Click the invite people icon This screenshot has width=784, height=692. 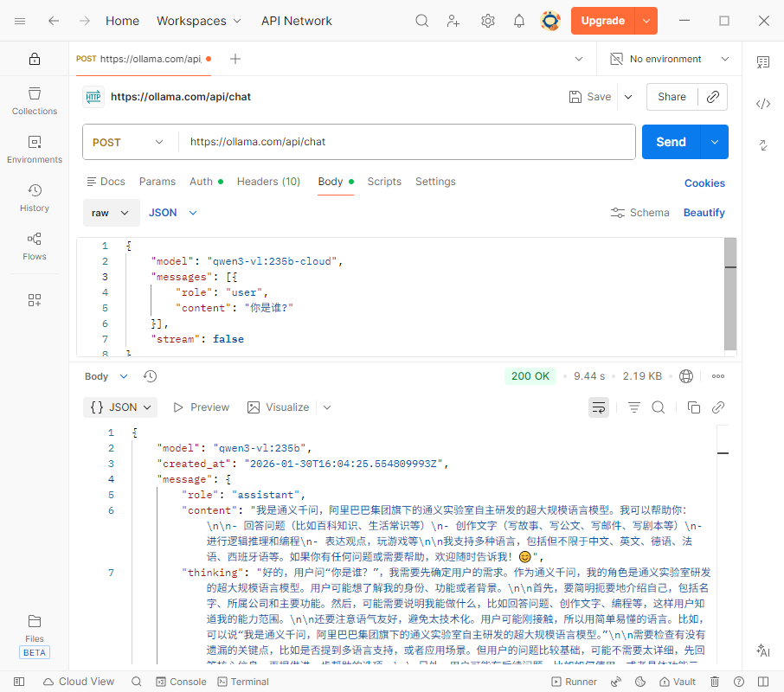tap(453, 21)
